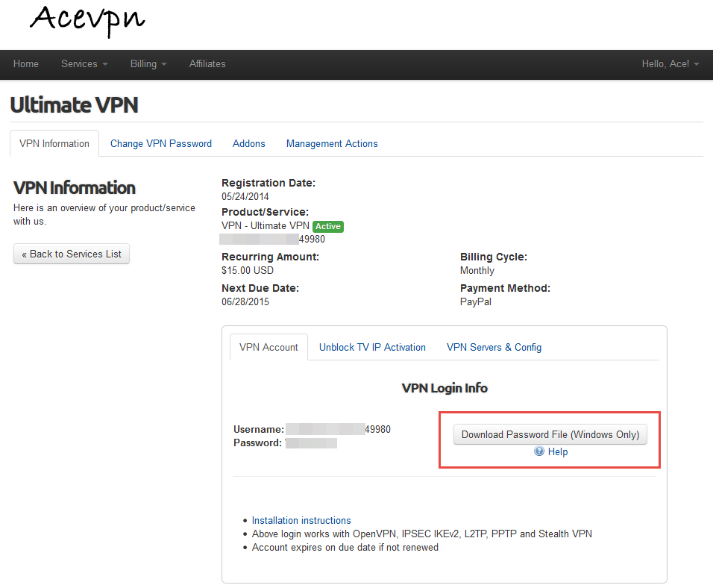Viewport: 713px width, 588px height.
Task: Click the next due date 06/28/2015
Action: coord(245,301)
